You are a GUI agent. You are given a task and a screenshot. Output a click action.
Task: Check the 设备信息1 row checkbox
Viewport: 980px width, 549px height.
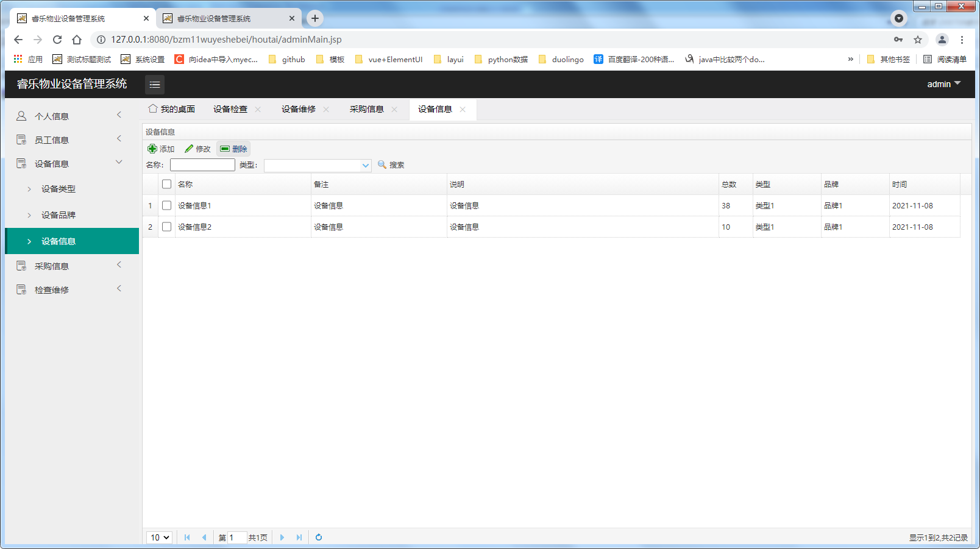167,205
